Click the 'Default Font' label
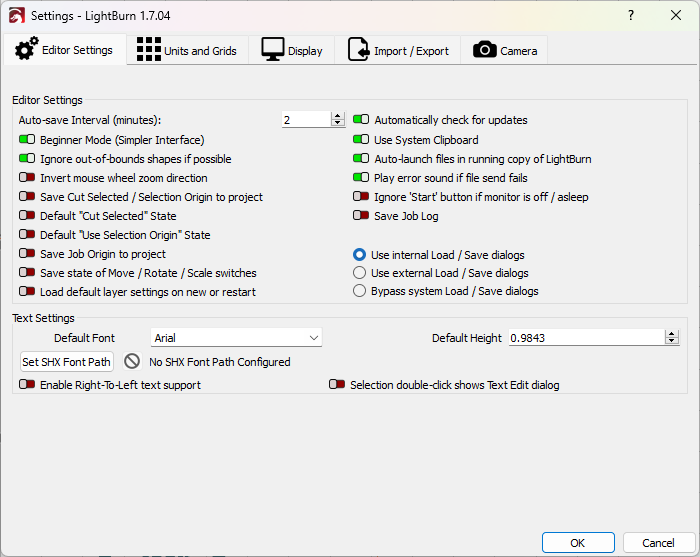This screenshot has height=557, width=700. [84, 338]
